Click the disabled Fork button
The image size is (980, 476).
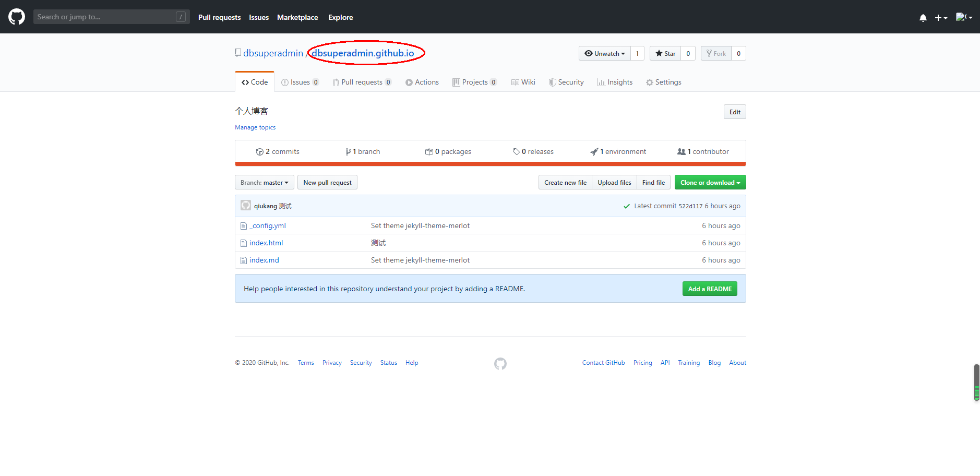716,53
